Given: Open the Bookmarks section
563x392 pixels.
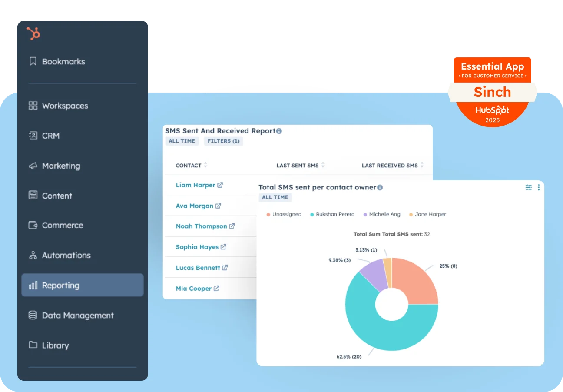Looking at the screenshot, I should 63,61.
